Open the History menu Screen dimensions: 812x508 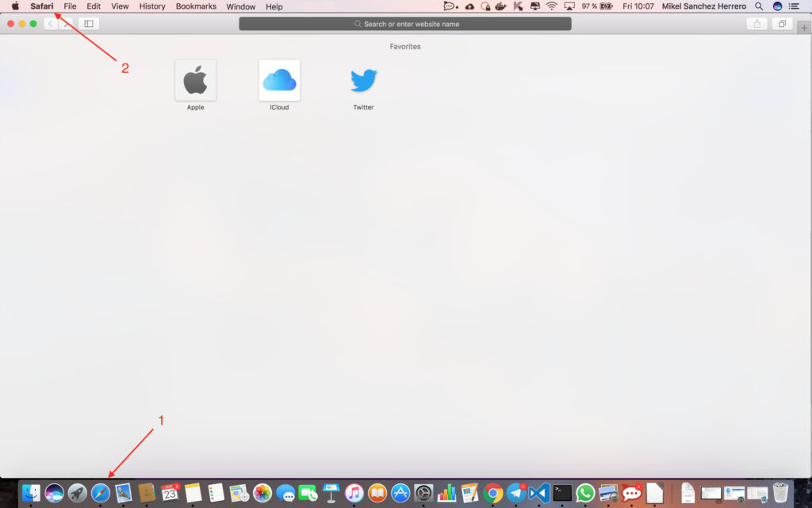tap(152, 6)
